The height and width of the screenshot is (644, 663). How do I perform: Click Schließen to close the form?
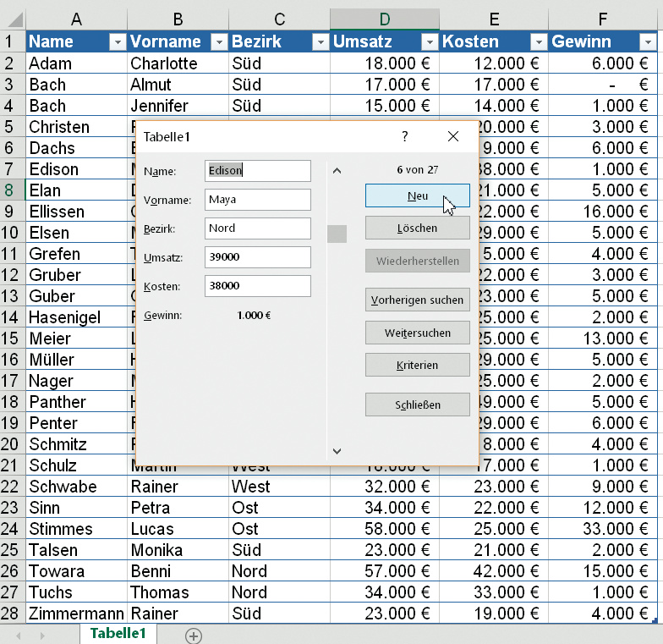click(417, 405)
